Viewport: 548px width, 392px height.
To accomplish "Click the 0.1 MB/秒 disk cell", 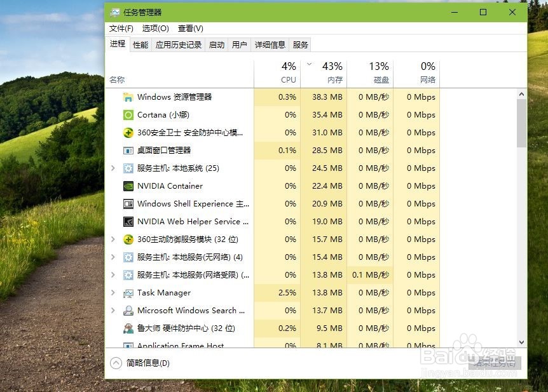I will click(371, 275).
